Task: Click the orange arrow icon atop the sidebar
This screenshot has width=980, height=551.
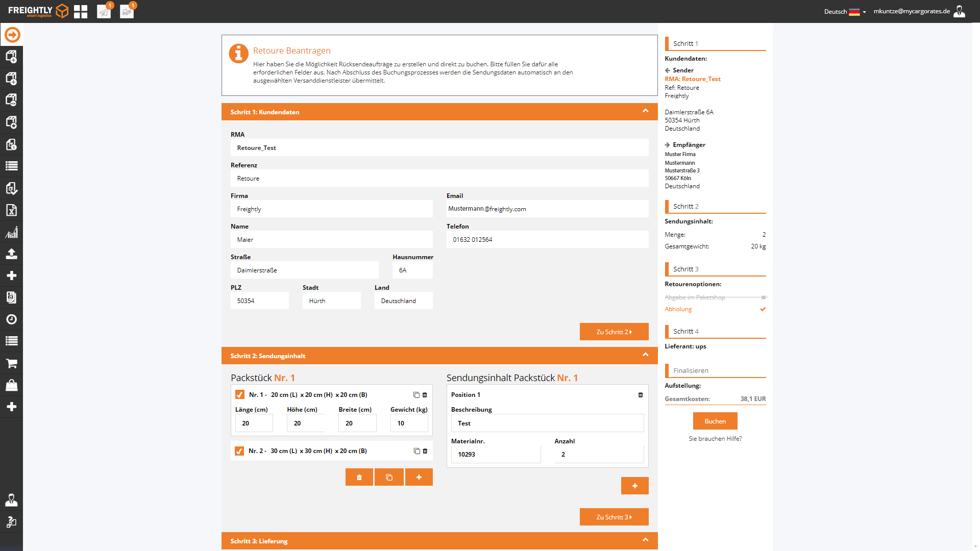Action: 12,35
